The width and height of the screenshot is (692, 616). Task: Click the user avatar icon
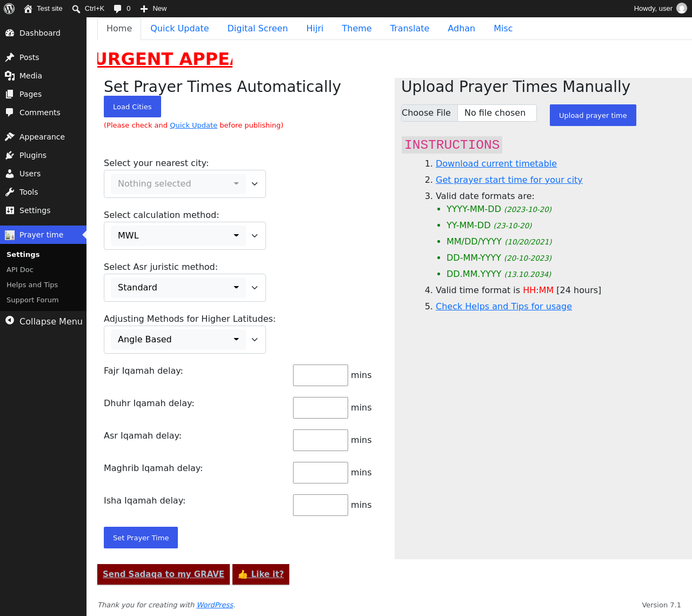coord(682,9)
